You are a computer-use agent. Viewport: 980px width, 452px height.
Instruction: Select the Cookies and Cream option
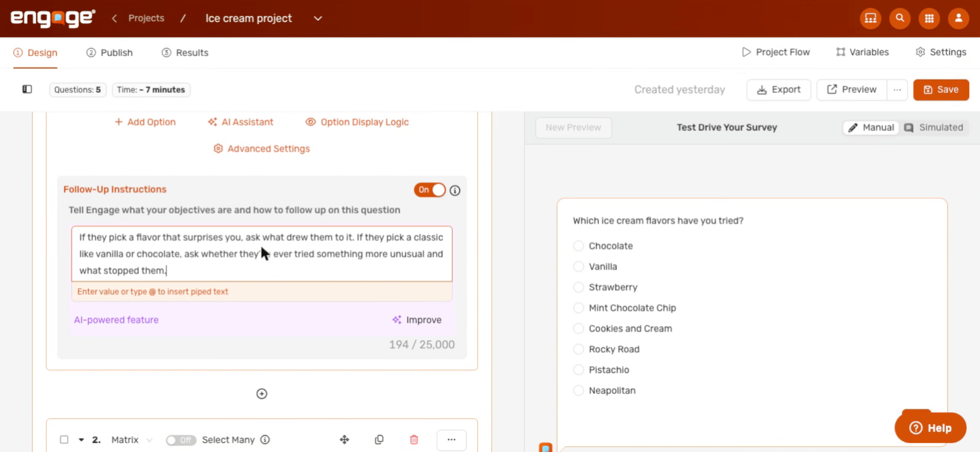(578, 329)
